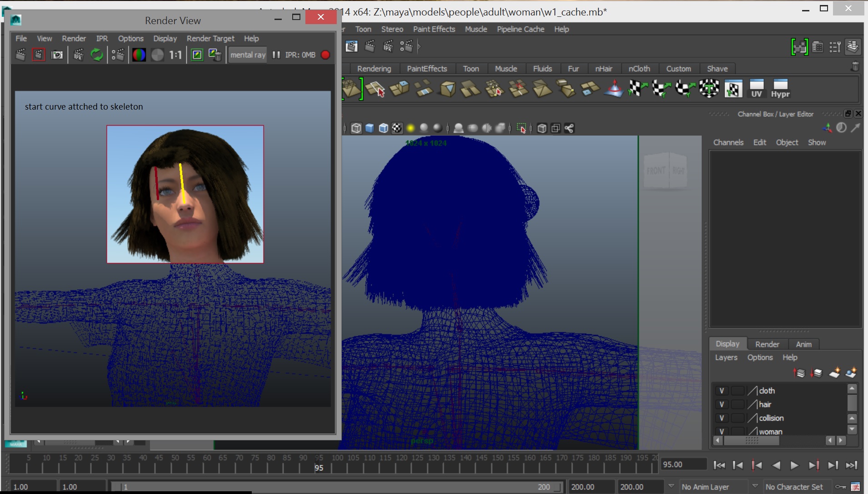Move selected layer down icon
Viewport: 868px width, 494px height.
tap(817, 373)
